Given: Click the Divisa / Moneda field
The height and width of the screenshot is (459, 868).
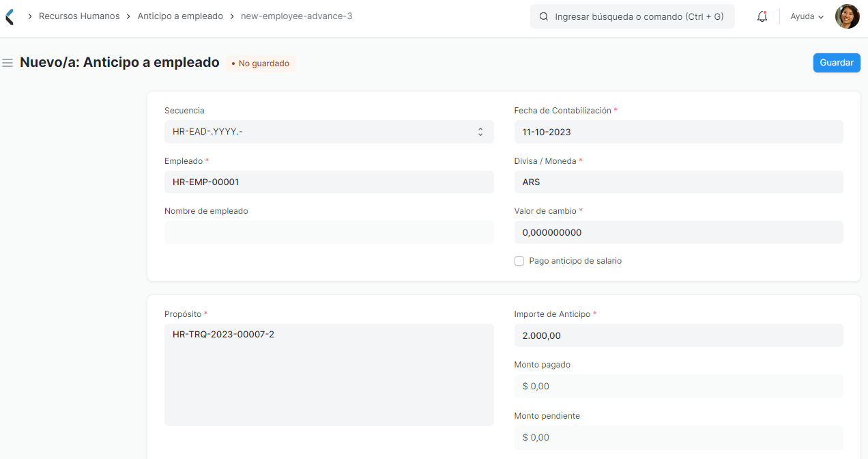Looking at the screenshot, I should tap(679, 182).
